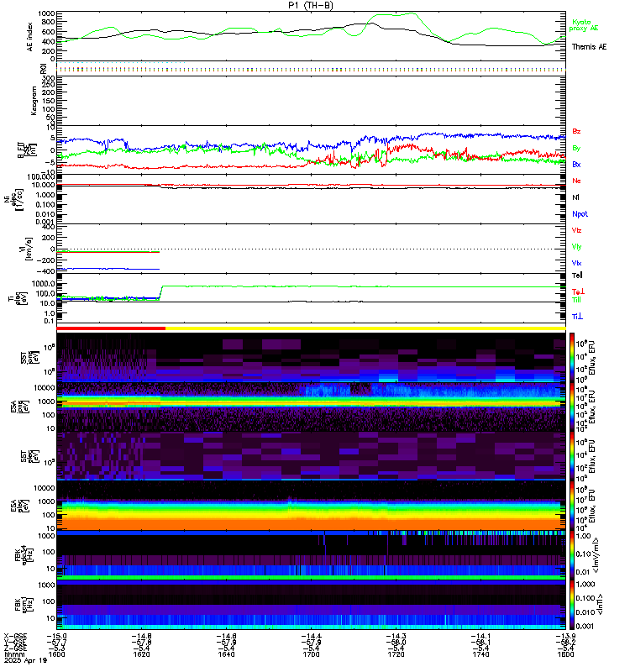This screenshot has height=672, width=630.
Task: Select the "1720" time tick label
Action: [x=396, y=654]
